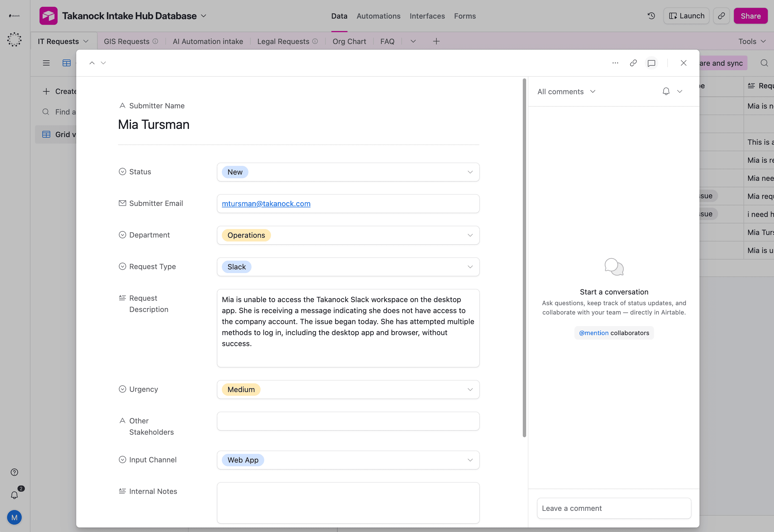
Task: Select the Data tab
Action: [339, 16]
